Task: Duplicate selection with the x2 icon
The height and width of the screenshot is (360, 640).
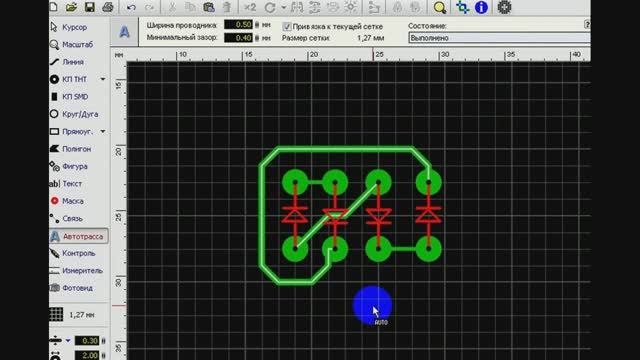Action: [x=250, y=7]
